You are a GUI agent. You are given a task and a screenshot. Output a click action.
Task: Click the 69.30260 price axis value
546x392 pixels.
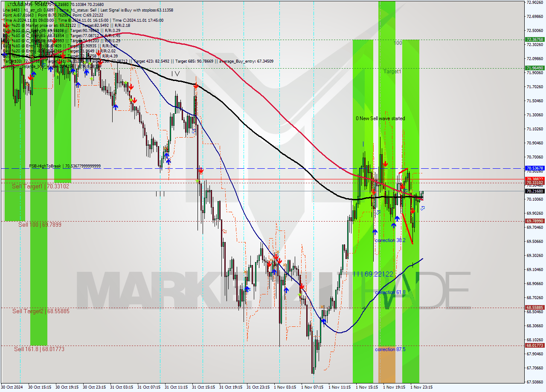point(535,256)
